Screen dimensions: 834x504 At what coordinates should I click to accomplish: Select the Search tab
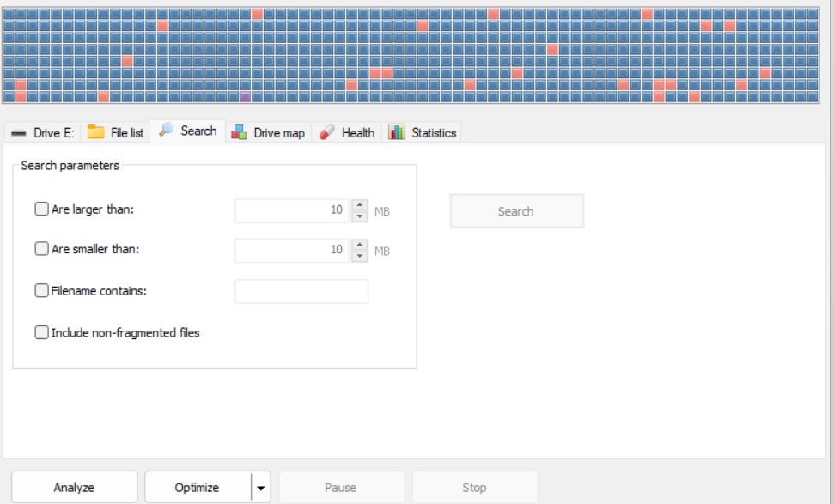(x=188, y=131)
